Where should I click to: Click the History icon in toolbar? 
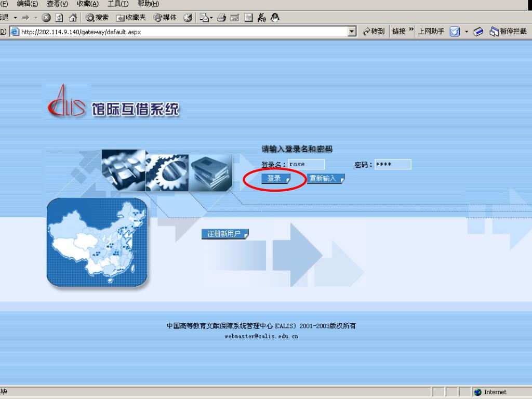188,18
